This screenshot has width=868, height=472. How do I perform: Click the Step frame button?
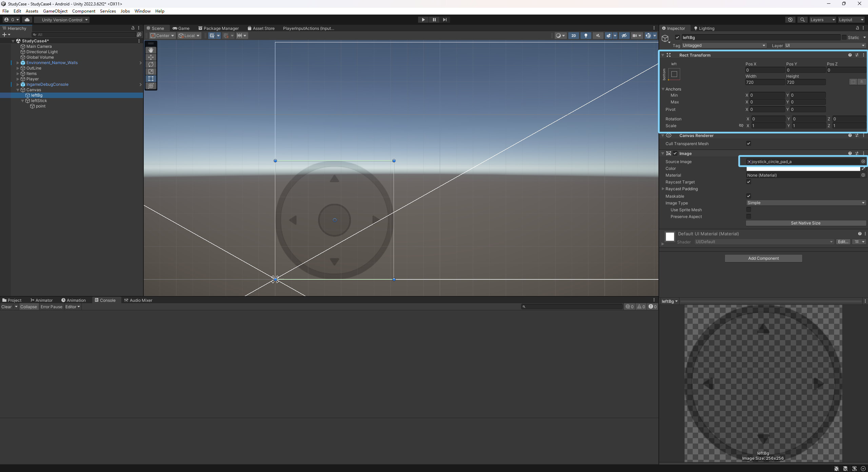pyautogui.click(x=445, y=20)
